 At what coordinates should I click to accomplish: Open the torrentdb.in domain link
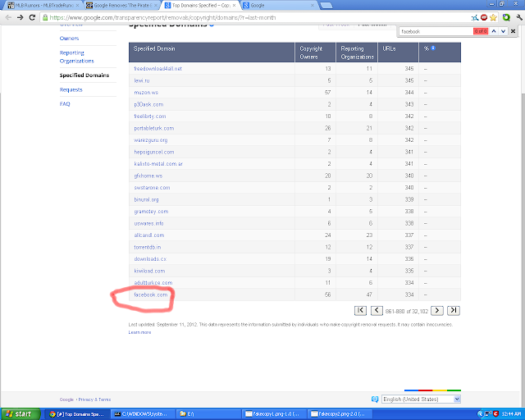pyautogui.click(x=148, y=247)
